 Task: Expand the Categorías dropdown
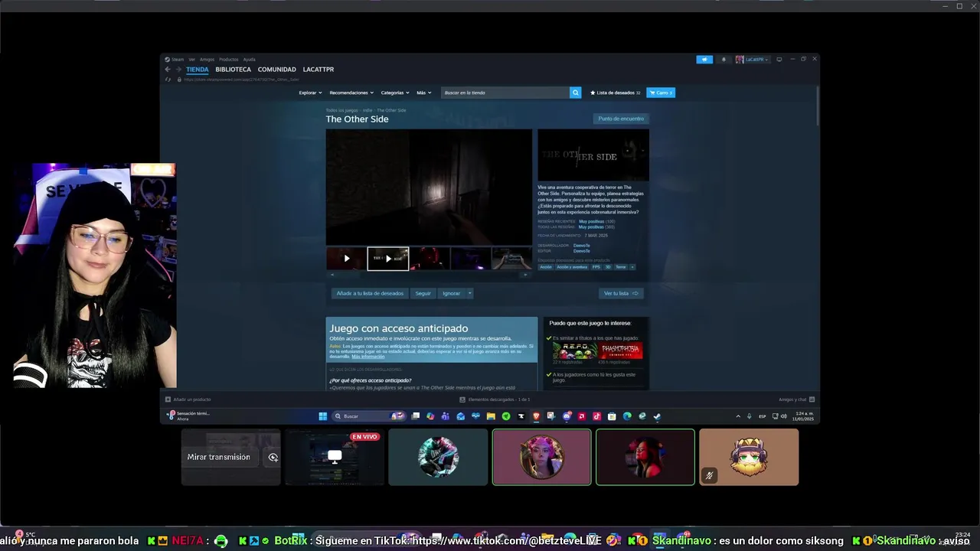pos(395,93)
